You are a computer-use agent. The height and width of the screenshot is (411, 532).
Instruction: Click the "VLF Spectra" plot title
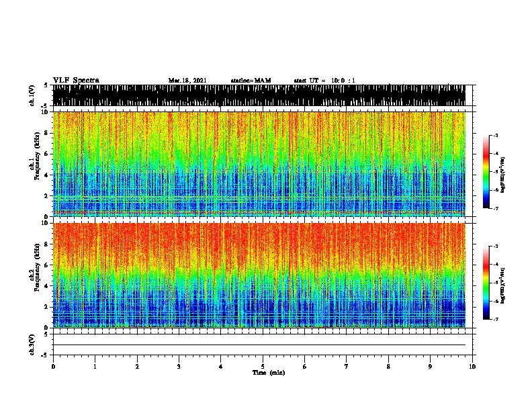[x=76, y=81]
